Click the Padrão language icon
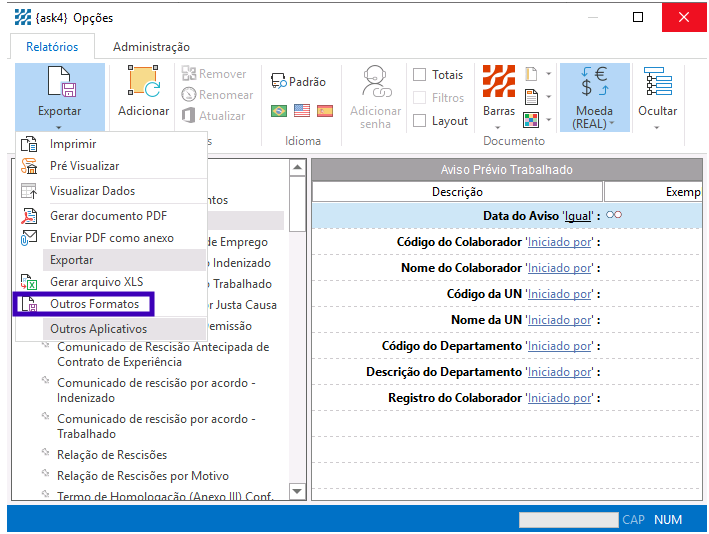The width and height of the screenshot is (709, 534). 298,82
